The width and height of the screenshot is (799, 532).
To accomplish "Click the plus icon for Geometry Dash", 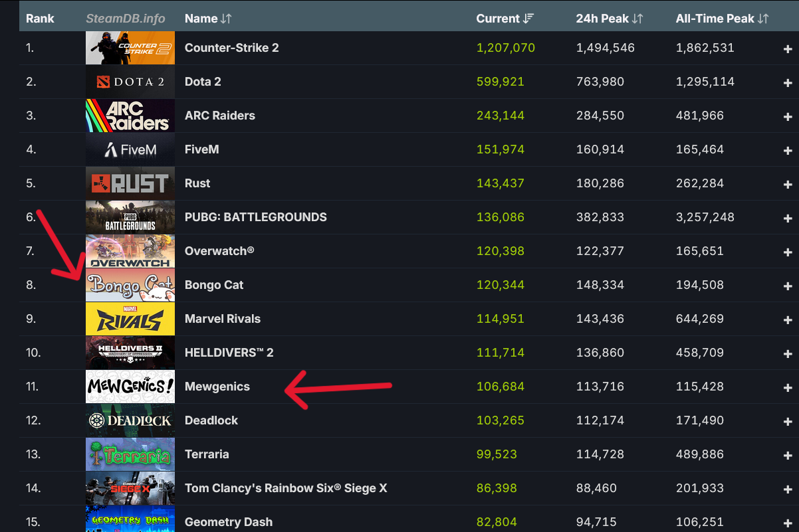I will coord(788,523).
